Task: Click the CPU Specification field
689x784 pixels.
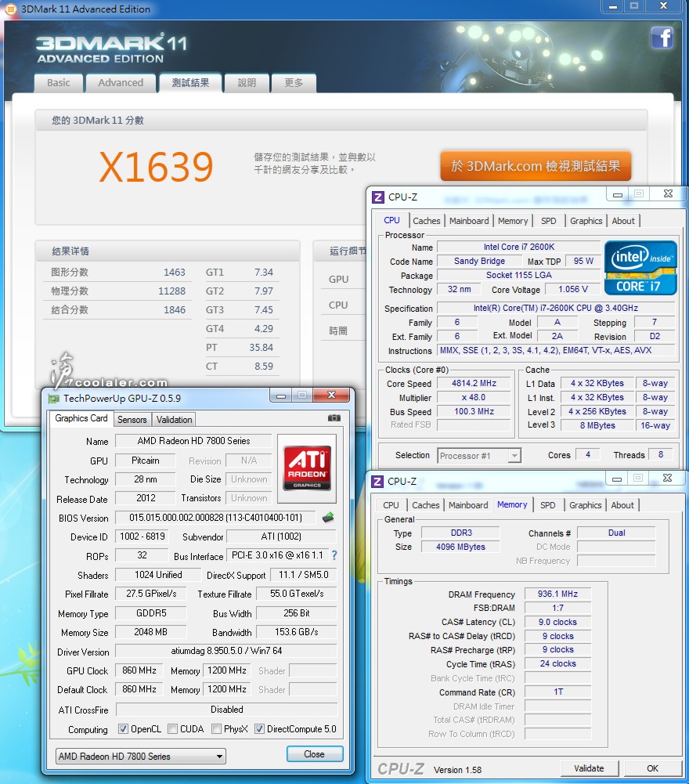Action: click(555, 308)
